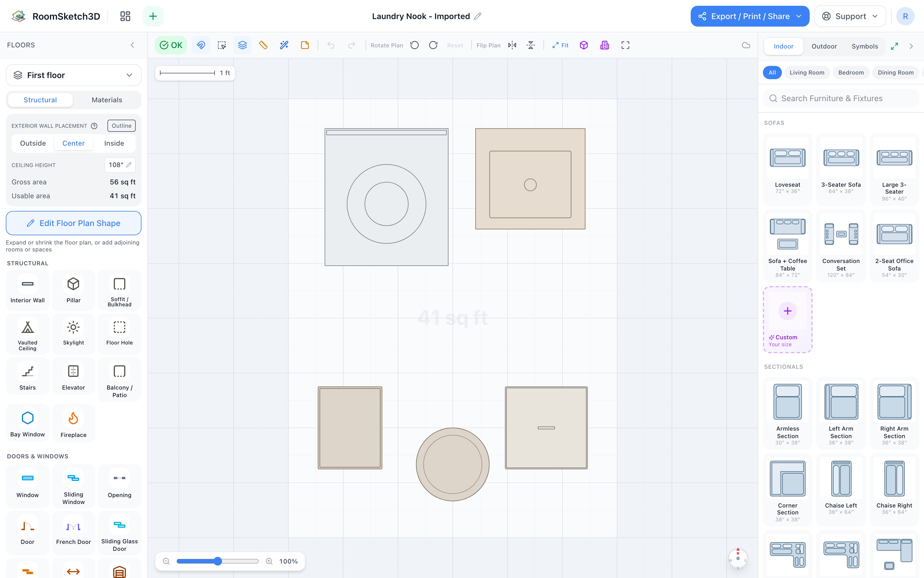Viewport: 924px width, 578px height.
Task: Toggle the snap magnet tool in toolbar
Action: pyautogui.click(x=201, y=45)
